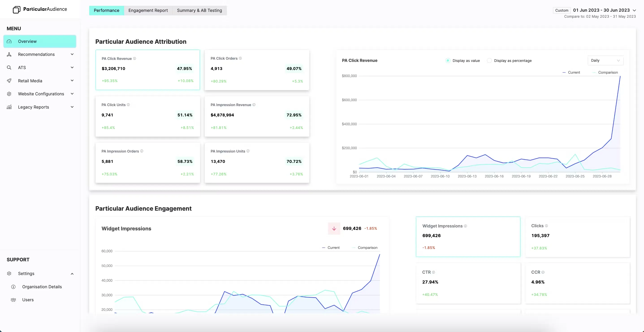Click info icon next to PA Impression Orders

pos(142,151)
